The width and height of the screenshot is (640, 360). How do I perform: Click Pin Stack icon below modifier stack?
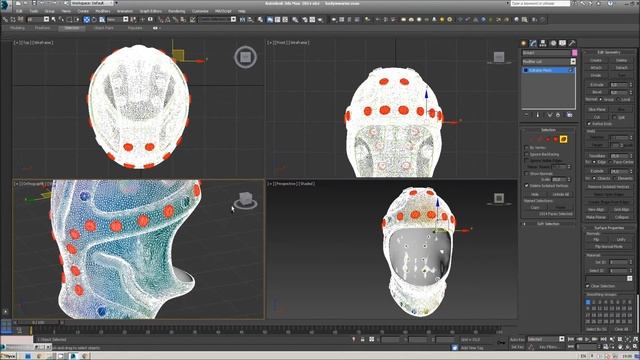[527, 115]
